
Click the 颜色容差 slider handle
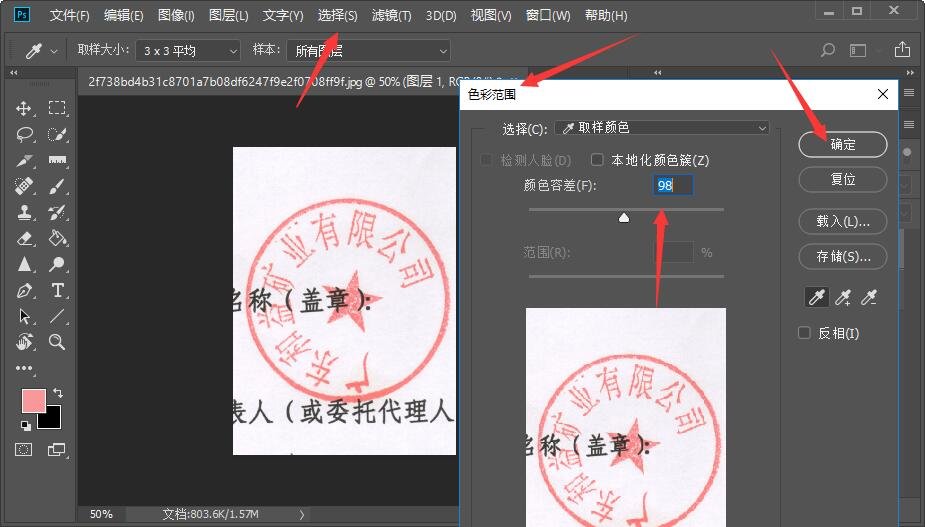pos(624,218)
